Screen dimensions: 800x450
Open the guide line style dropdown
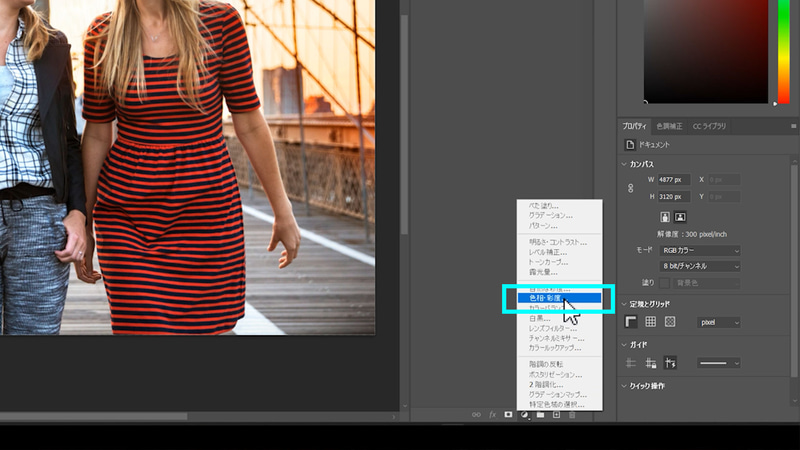(718, 363)
